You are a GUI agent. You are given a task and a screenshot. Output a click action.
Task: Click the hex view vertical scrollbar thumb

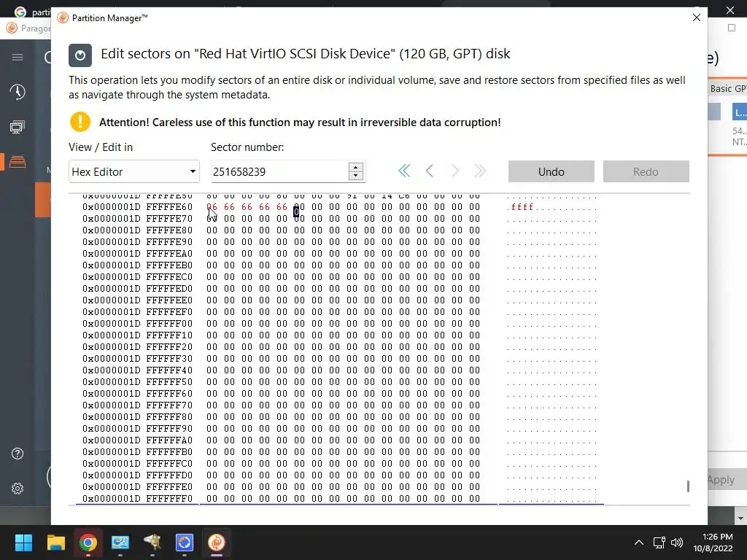click(688, 486)
